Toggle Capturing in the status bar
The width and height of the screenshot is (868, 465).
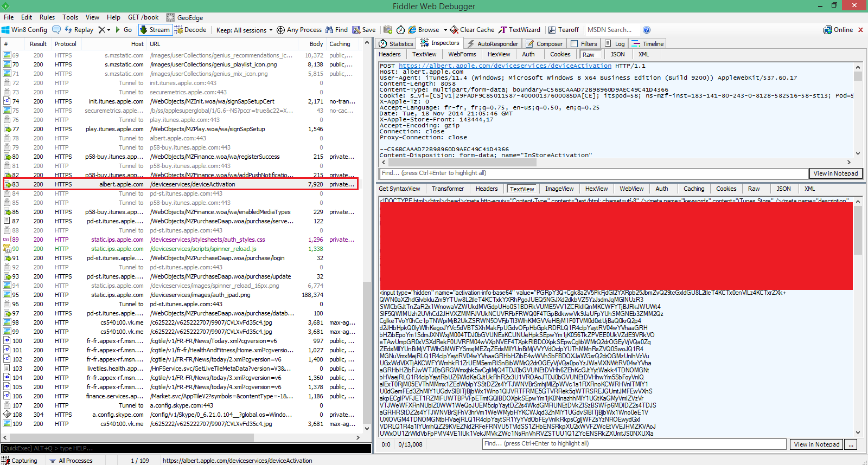coord(20,461)
